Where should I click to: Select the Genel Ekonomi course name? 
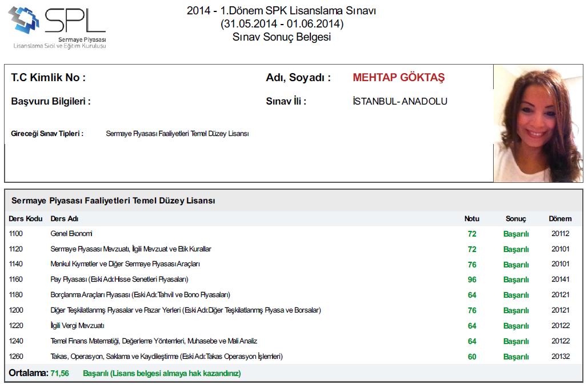71,234
